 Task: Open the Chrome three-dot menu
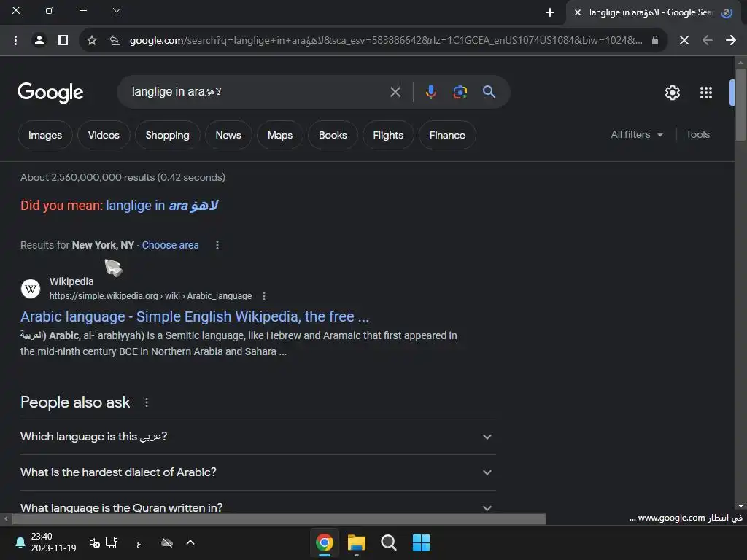16,41
